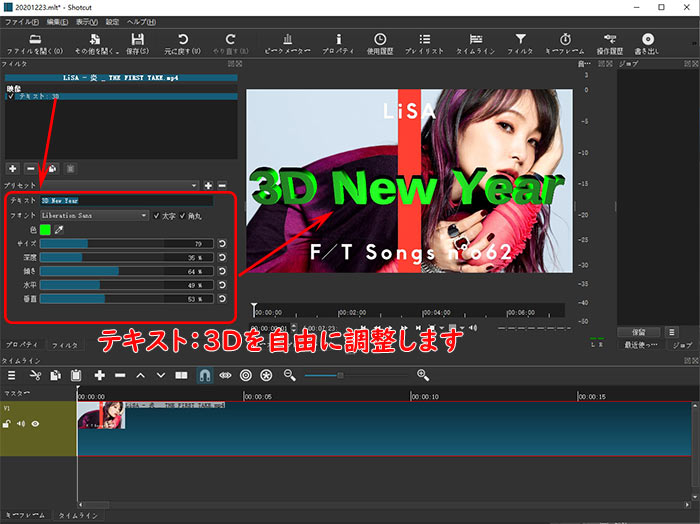Lock track V1 with padlock icon
The width and height of the screenshot is (700, 524).
click(x=7, y=424)
